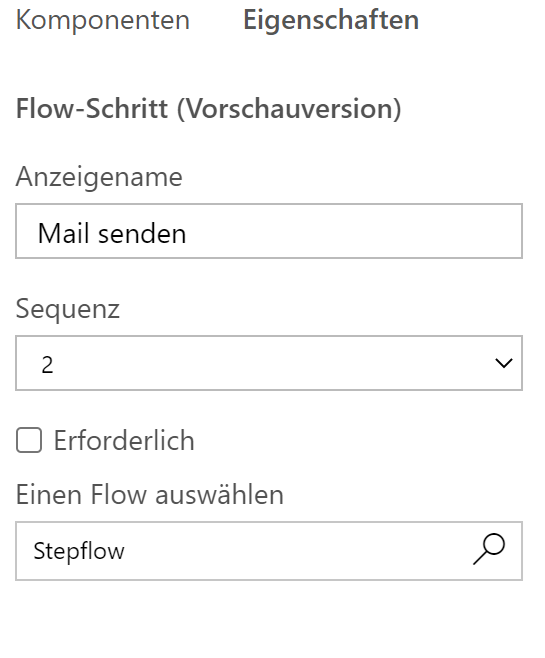The height and width of the screenshot is (658, 545).
Task: Click value 2 in Sequenz combo box
Action: pos(47,365)
